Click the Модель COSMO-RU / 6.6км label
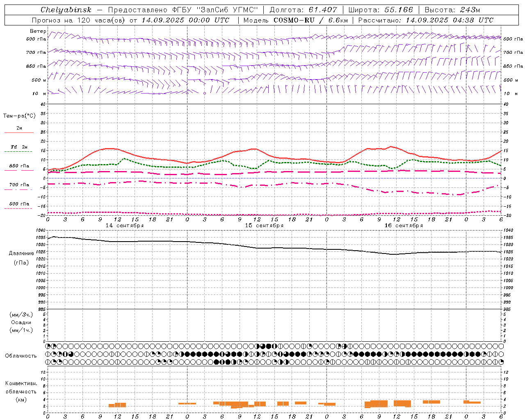 click(x=295, y=20)
